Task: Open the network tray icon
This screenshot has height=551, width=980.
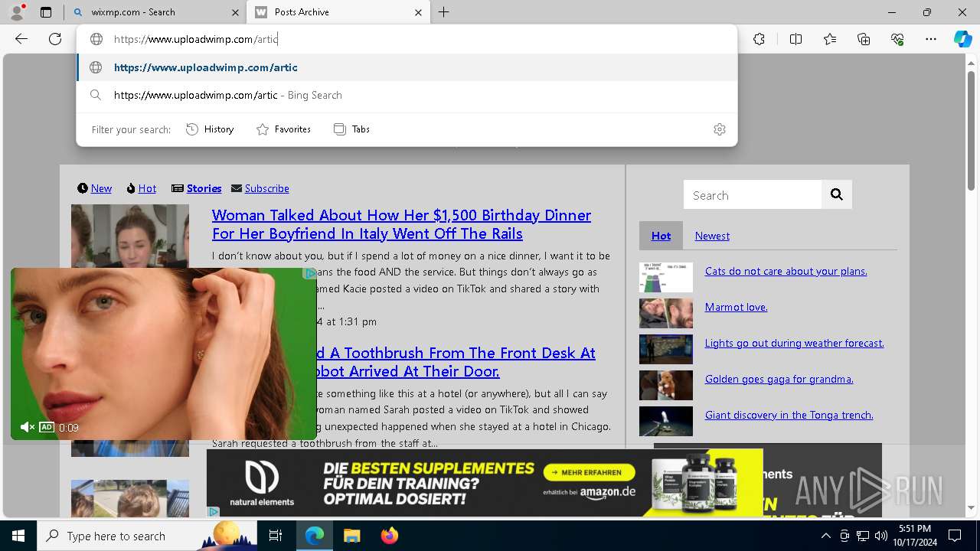Action: point(863,536)
